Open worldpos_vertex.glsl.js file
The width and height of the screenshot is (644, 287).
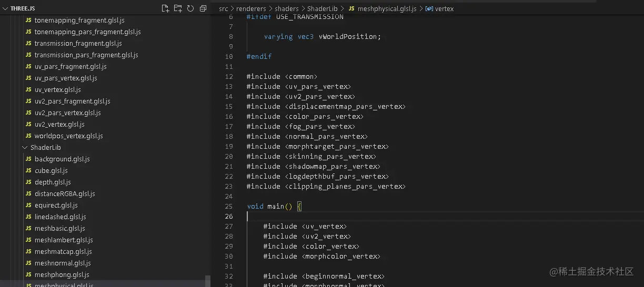tap(69, 136)
